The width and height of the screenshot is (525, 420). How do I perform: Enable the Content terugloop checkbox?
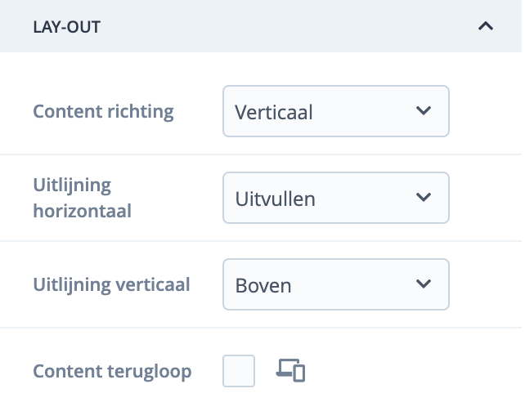239,371
